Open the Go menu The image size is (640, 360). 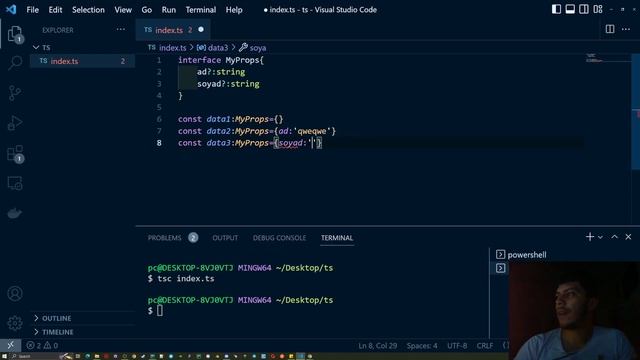pyautogui.click(x=147, y=10)
